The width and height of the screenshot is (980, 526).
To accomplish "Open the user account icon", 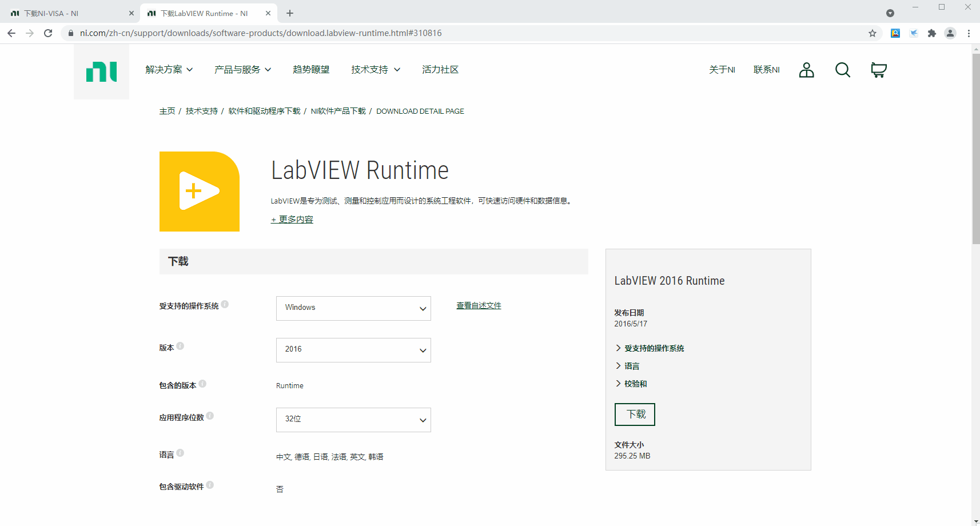I will [x=806, y=70].
